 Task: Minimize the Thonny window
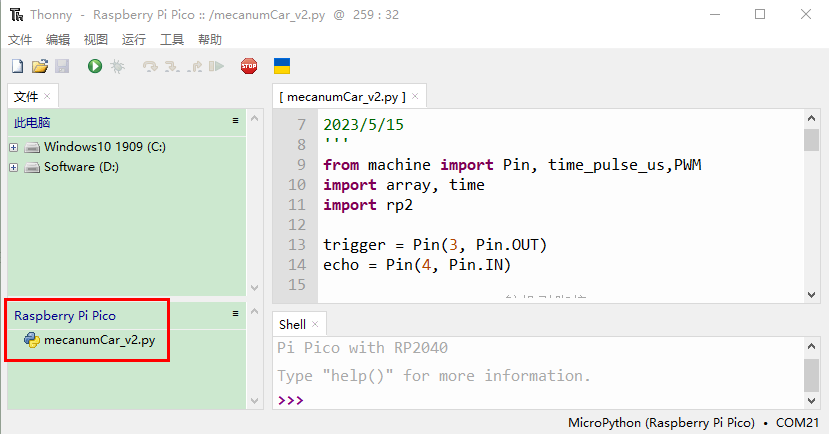pos(715,14)
